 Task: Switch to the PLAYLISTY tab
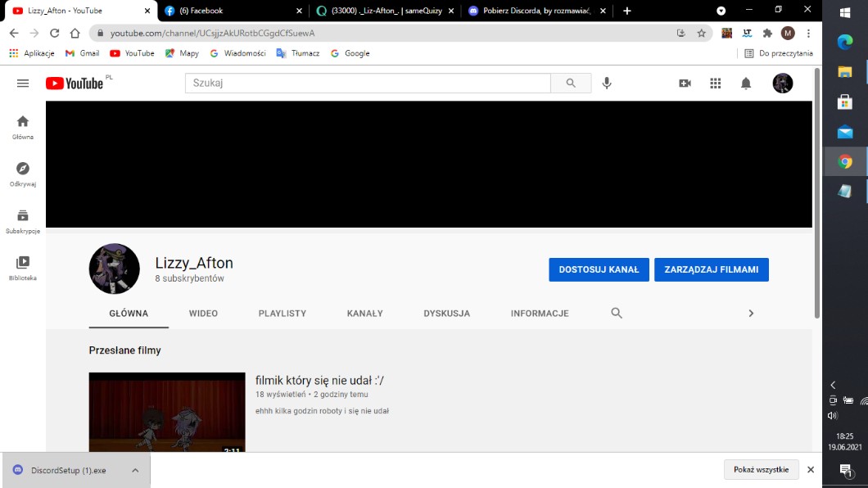click(x=282, y=314)
